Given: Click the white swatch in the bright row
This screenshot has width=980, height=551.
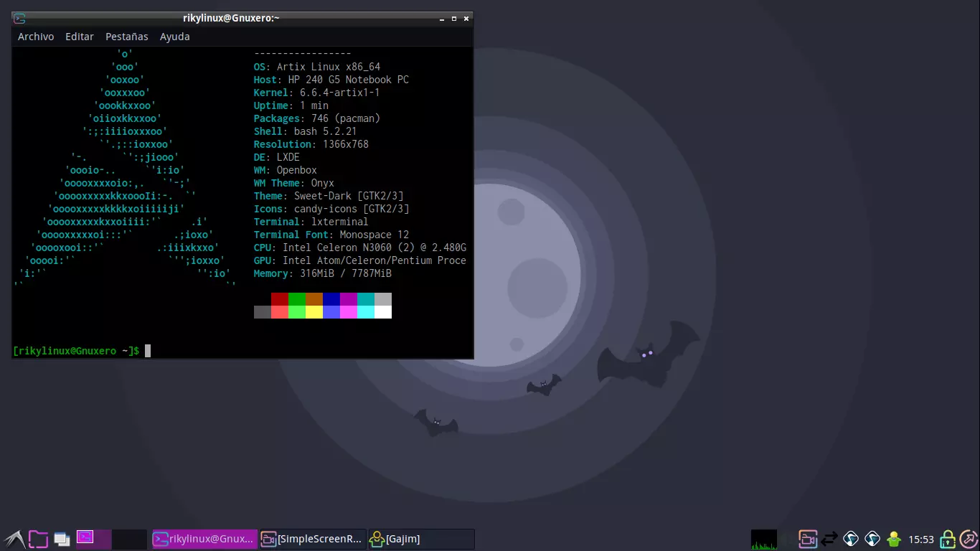Looking at the screenshot, I should tap(383, 312).
